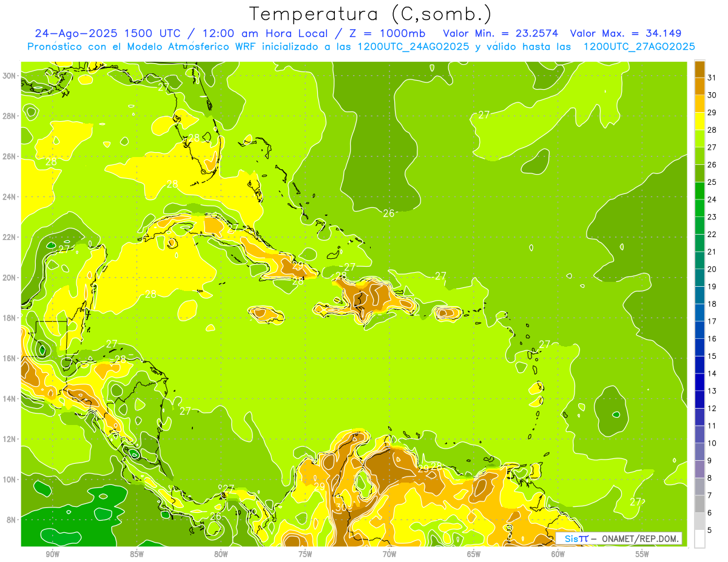This screenshot has width=728, height=562.
Task: Click the legend swatch between 26 and 27
Action: pyautogui.click(x=699, y=156)
